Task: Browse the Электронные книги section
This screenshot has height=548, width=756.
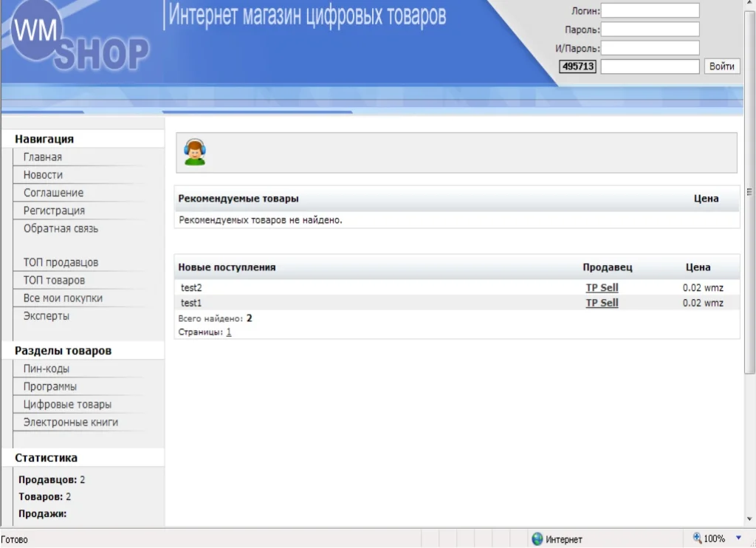Action: [70, 422]
